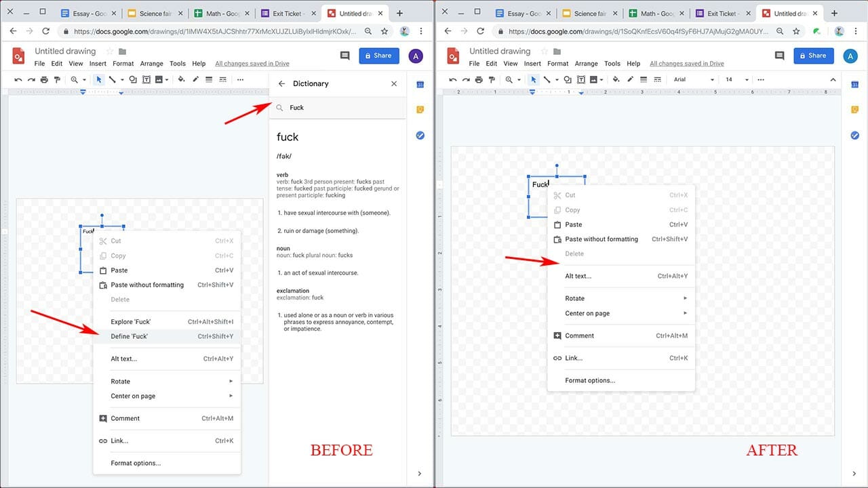Open the Arial font dropdown in right window

[694, 79]
